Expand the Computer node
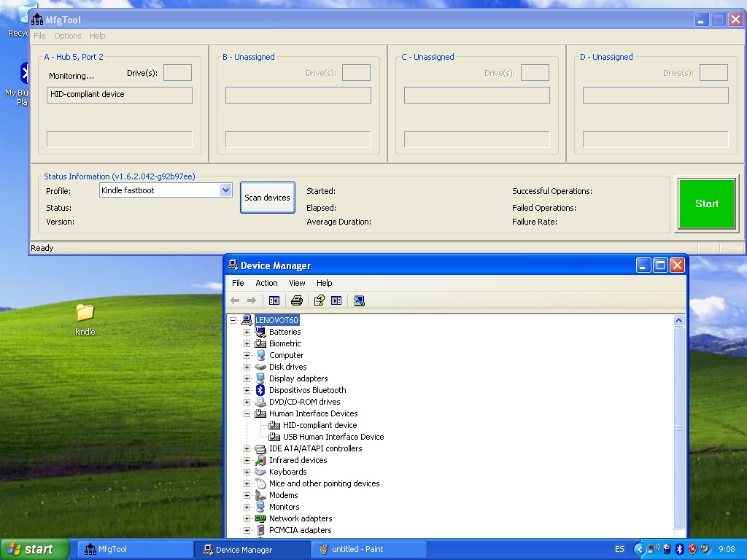The width and height of the screenshot is (747, 560). [247, 355]
